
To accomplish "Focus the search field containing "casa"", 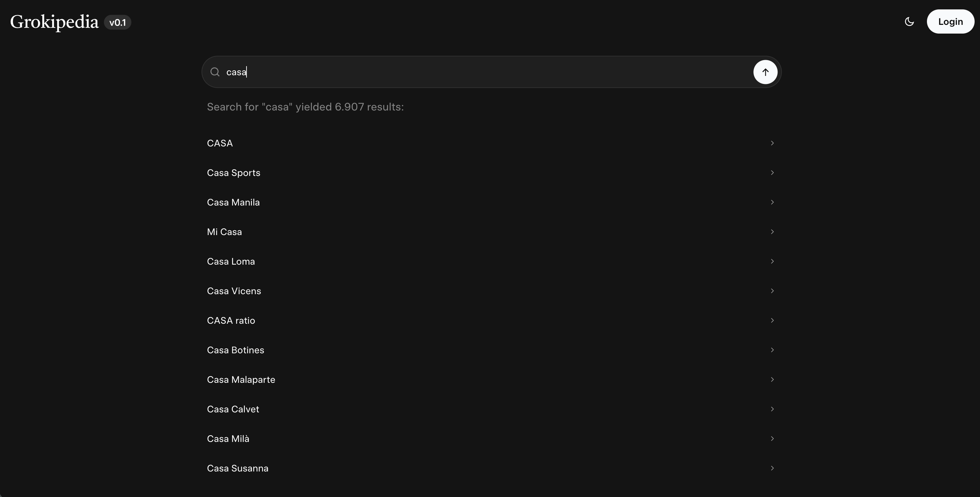I will pyautogui.click(x=456, y=72).
